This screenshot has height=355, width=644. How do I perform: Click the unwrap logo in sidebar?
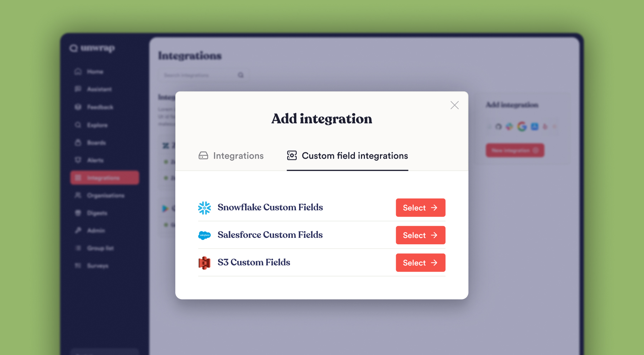pos(92,48)
